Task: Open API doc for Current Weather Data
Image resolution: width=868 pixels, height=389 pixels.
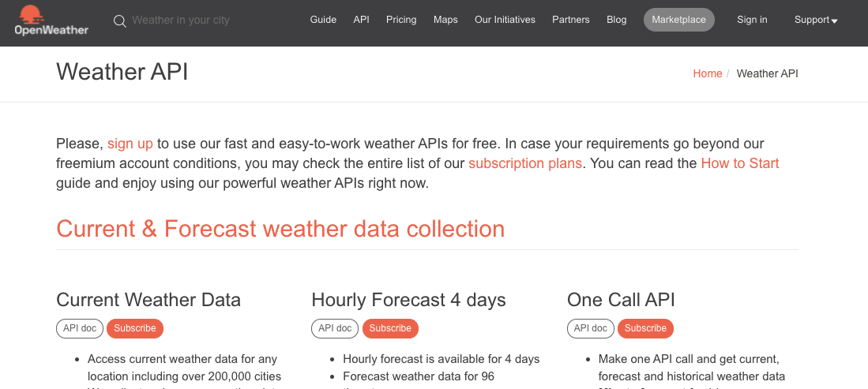Action: coord(80,328)
